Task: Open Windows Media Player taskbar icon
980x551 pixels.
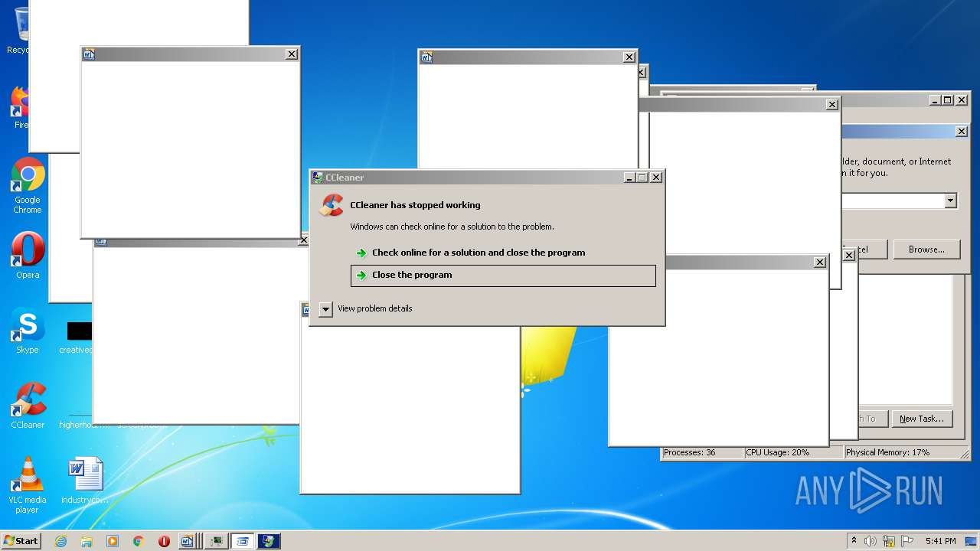Action: (113, 541)
